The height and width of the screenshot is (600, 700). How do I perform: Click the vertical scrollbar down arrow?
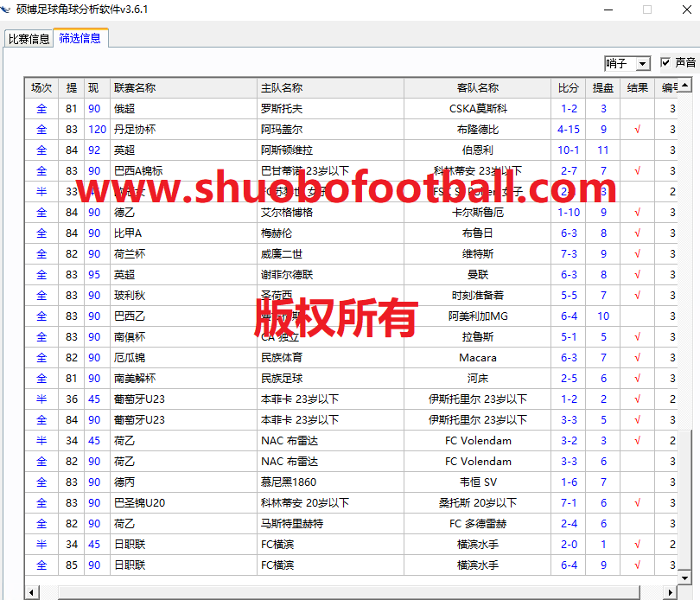pyautogui.click(x=684, y=578)
